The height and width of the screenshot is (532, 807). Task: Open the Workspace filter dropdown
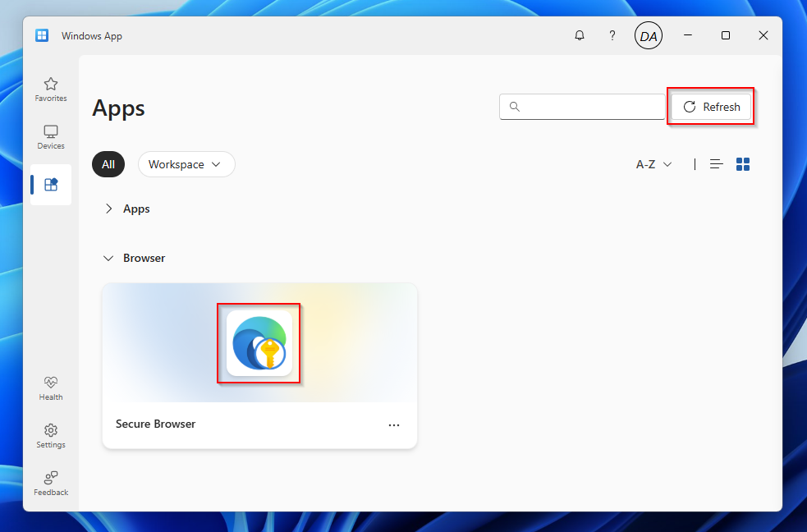186,164
